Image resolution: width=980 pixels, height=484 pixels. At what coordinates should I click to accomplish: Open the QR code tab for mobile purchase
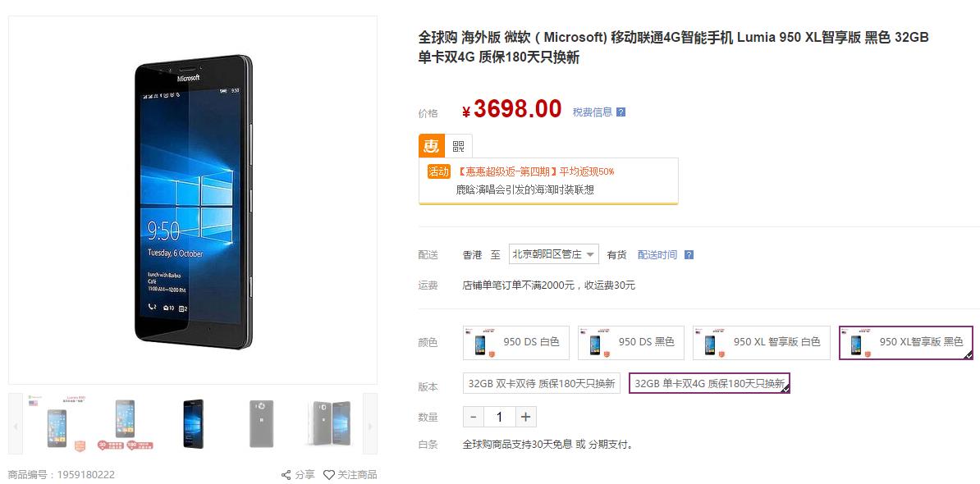pyautogui.click(x=460, y=145)
